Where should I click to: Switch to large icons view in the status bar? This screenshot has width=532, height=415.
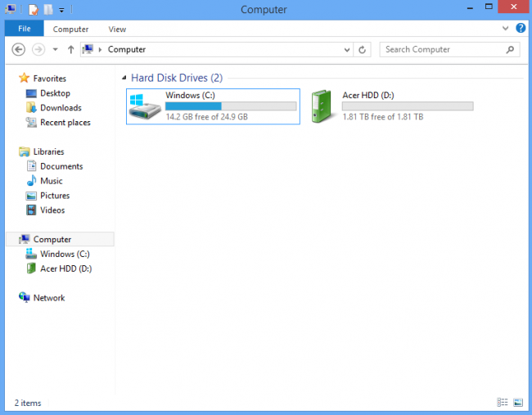[518, 402]
